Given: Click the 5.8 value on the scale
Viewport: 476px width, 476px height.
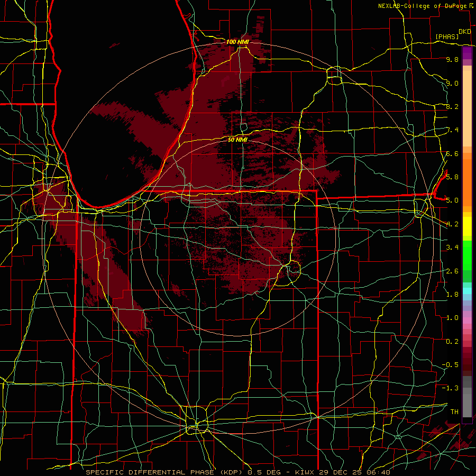Looking at the screenshot, I should click(452, 177).
